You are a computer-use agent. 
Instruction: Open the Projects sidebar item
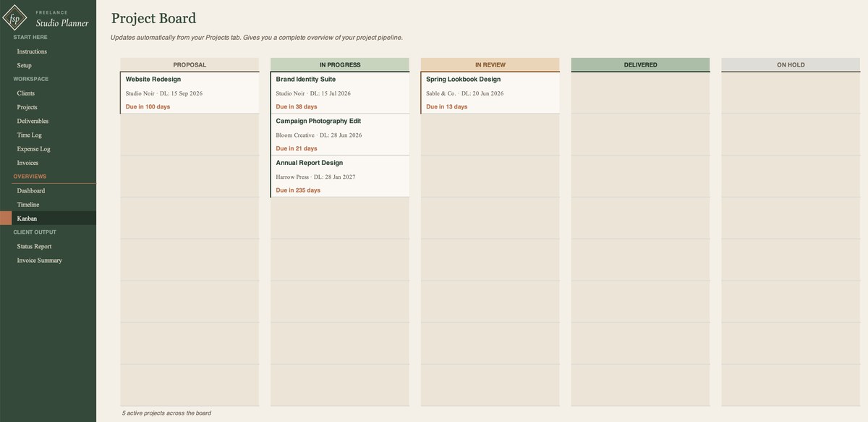point(27,107)
